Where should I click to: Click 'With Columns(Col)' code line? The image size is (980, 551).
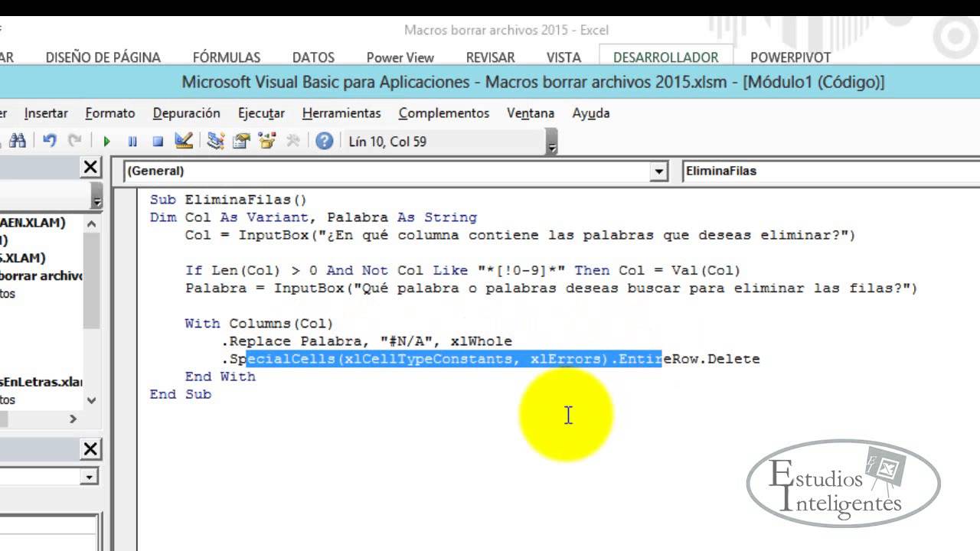click(259, 324)
